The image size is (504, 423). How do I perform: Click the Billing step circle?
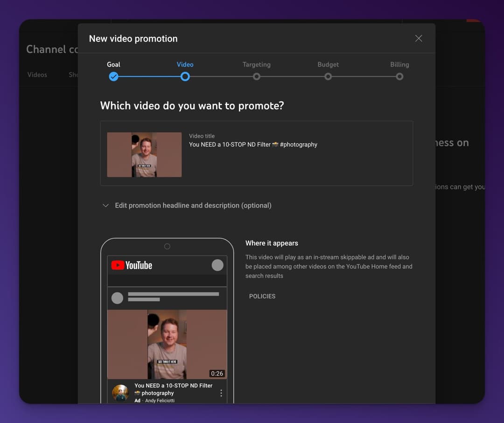click(399, 76)
